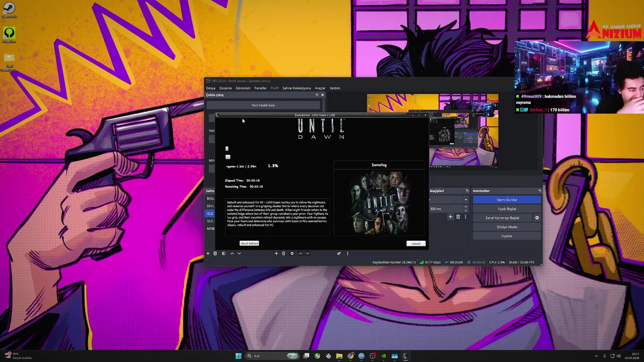This screenshot has width=644, height=362.
Task: Move source up in Sources toolbar
Action: (300, 253)
